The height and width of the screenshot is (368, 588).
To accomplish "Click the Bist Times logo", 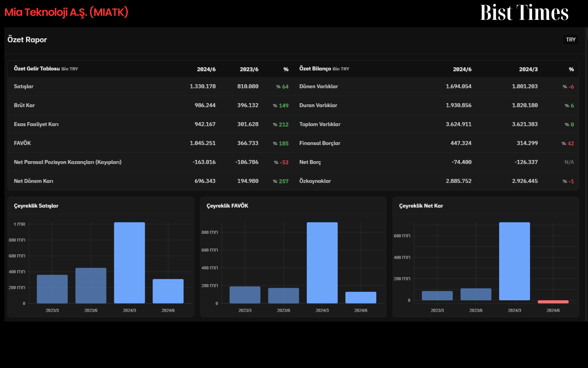I will coord(524,13).
